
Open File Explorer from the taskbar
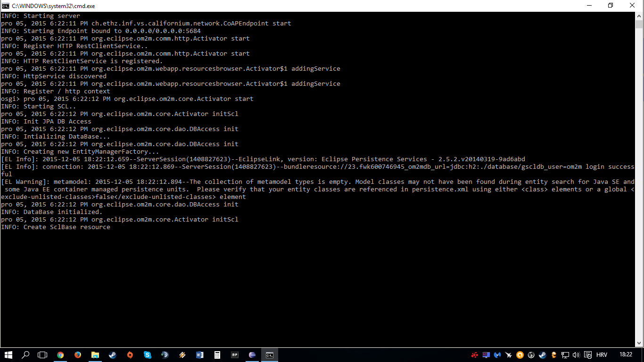(x=95, y=355)
